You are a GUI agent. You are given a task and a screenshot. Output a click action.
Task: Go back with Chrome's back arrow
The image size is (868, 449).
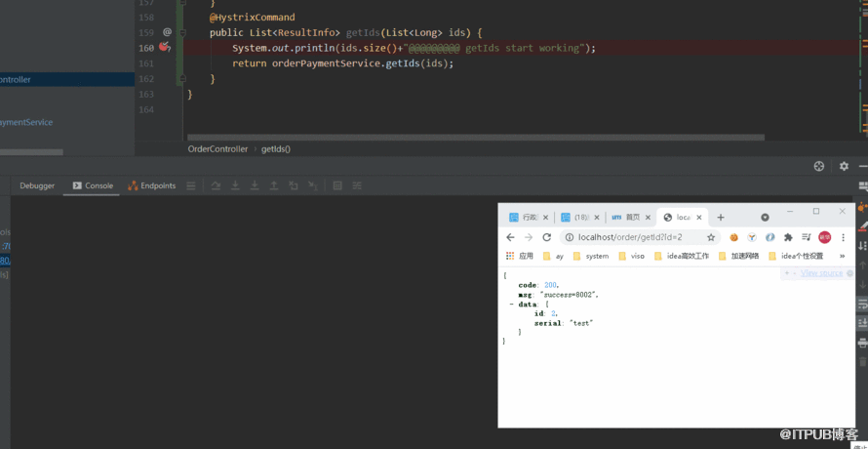(x=510, y=237)
